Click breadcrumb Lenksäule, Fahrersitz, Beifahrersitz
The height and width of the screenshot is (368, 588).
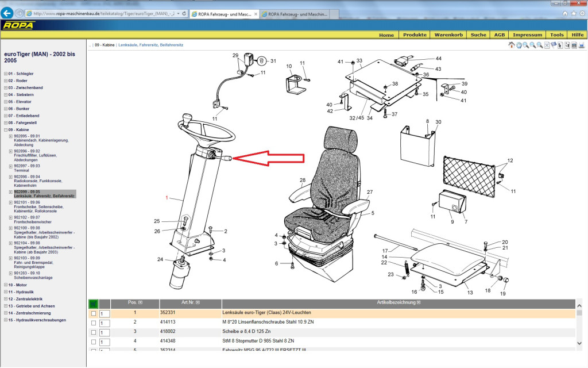[x=151, y=45]
